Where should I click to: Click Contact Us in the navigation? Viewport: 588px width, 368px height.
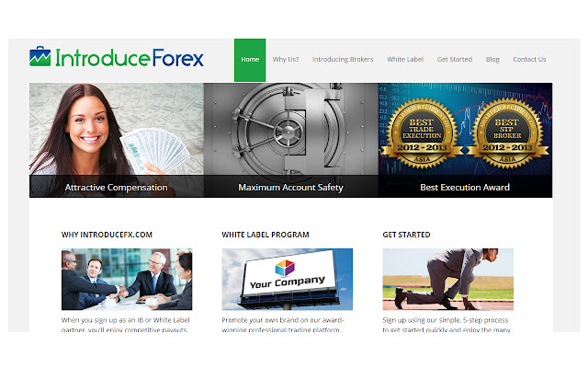click(x=529, y=59)
